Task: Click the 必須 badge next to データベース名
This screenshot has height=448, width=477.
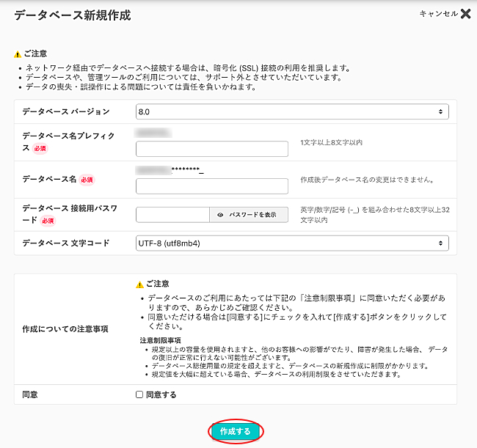Action: (x=87, y=180)
